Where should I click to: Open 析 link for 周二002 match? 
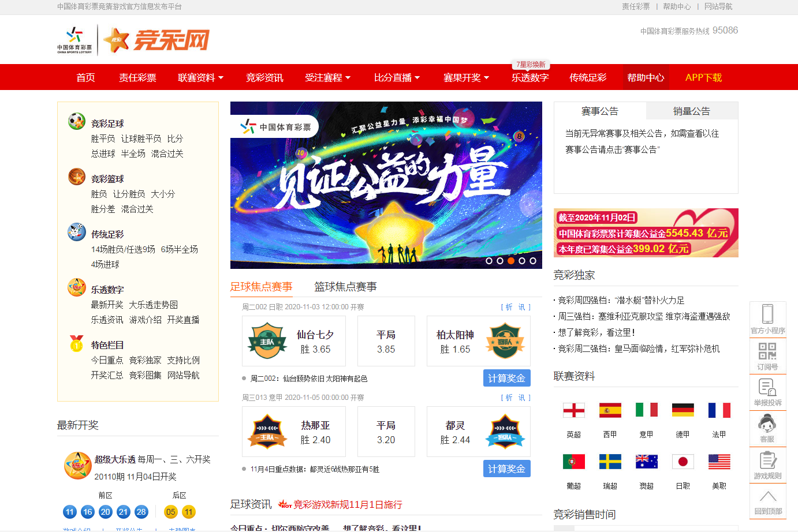509,307
